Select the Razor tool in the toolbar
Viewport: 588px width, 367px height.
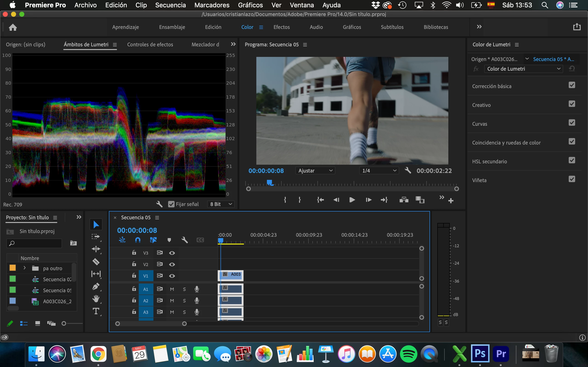(x=96, y=262)
